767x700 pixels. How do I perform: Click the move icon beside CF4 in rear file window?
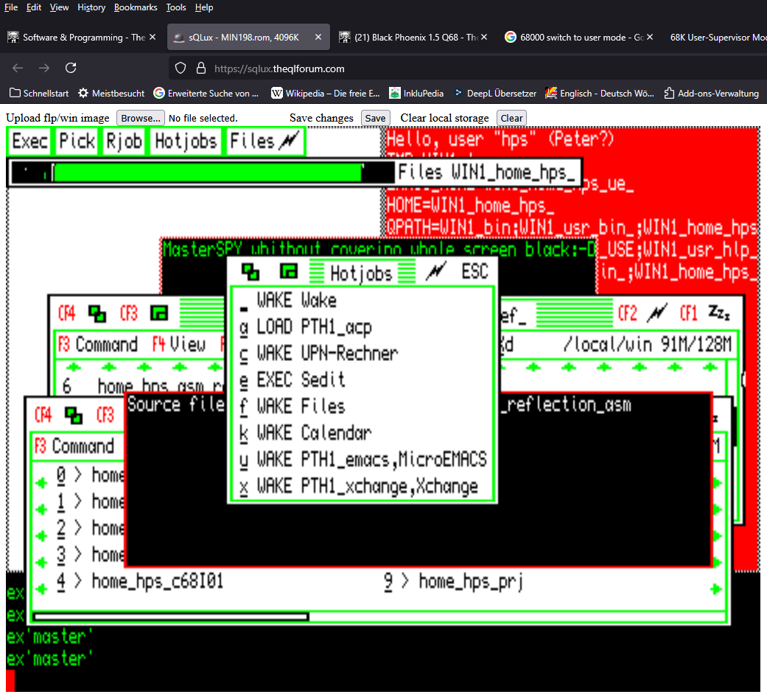click(x=97, y=313)
